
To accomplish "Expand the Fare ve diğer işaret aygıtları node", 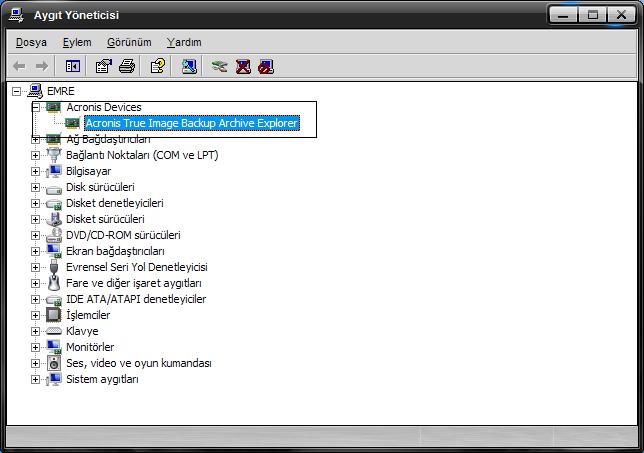I will [x=35, y=283].
